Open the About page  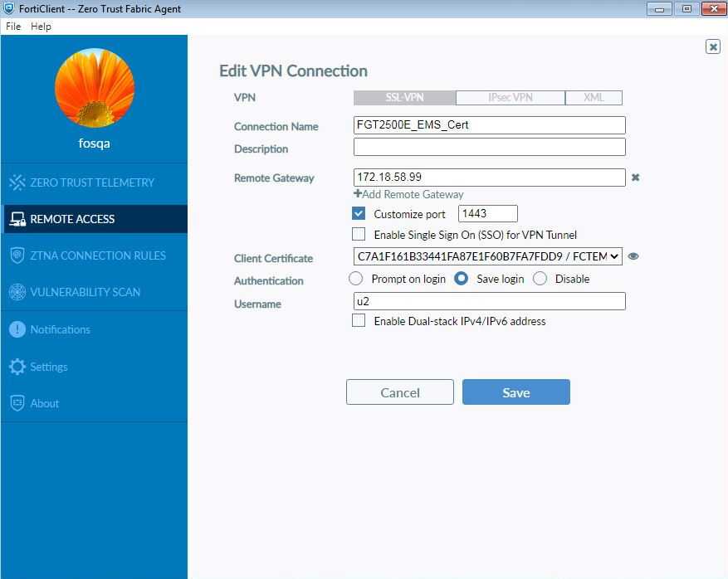[95, 403]
